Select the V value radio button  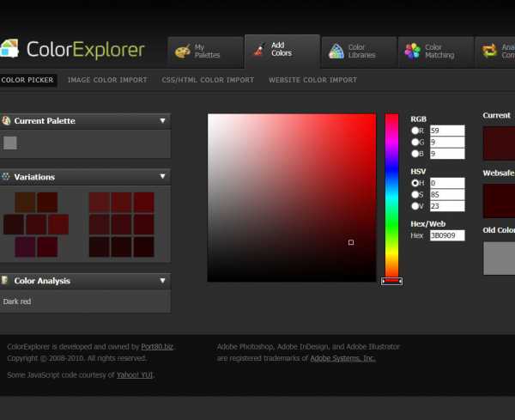(415, 206)
